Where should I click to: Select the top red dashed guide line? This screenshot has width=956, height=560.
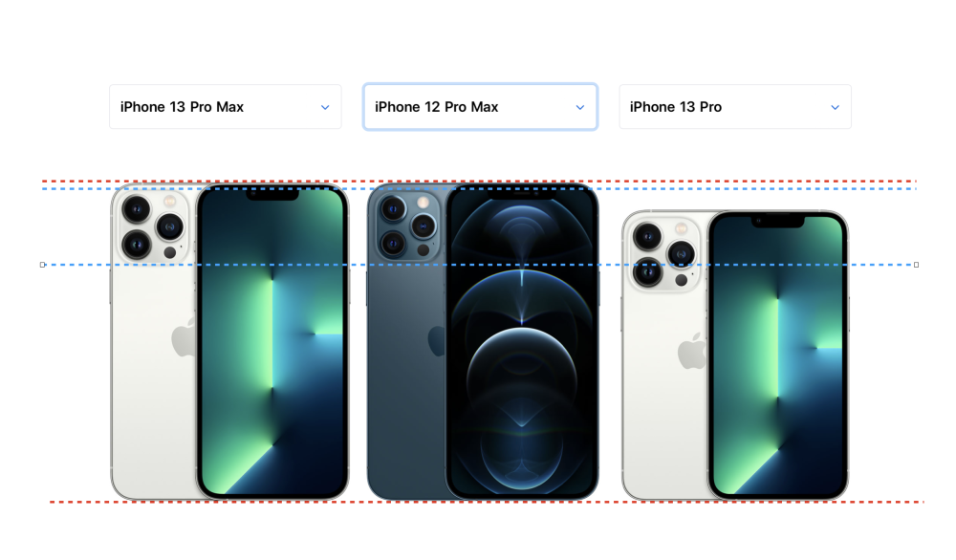(x=479, y=181)
